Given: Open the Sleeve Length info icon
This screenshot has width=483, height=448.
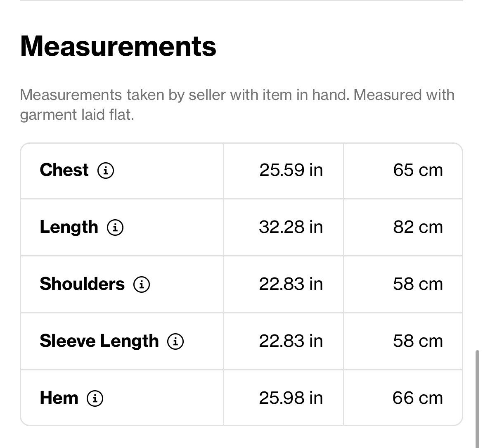Looking at the screenshot, I should pos(175,341).
